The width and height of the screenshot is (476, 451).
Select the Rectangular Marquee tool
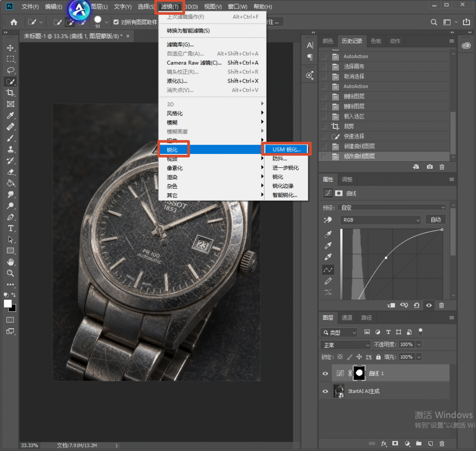[x=10, y=59]
